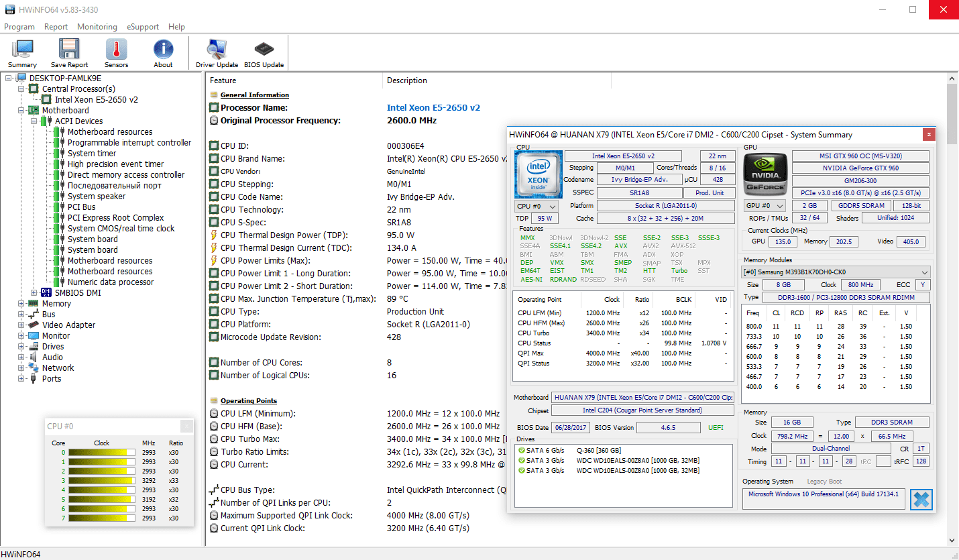Open the Samsung memory module dropdown

click(836, 272)
